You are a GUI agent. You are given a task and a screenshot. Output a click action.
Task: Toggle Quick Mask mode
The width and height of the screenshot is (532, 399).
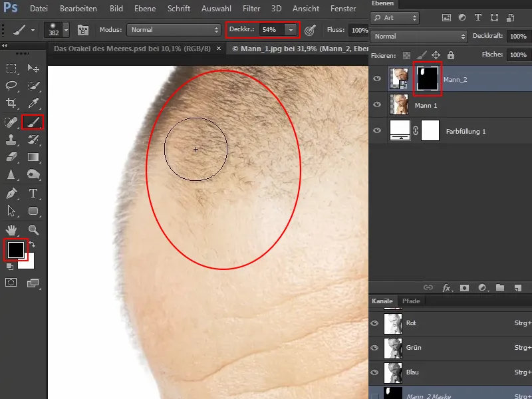click(11, 282)
